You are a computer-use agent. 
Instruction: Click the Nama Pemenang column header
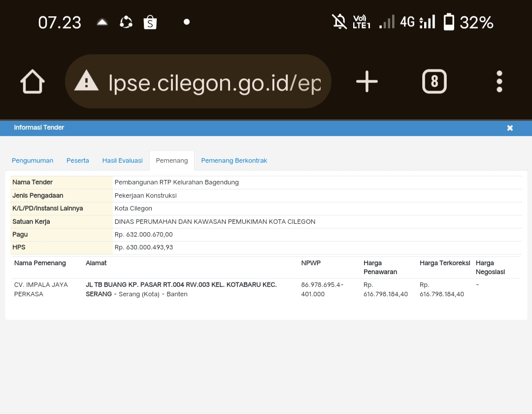(x=40, y=263)
